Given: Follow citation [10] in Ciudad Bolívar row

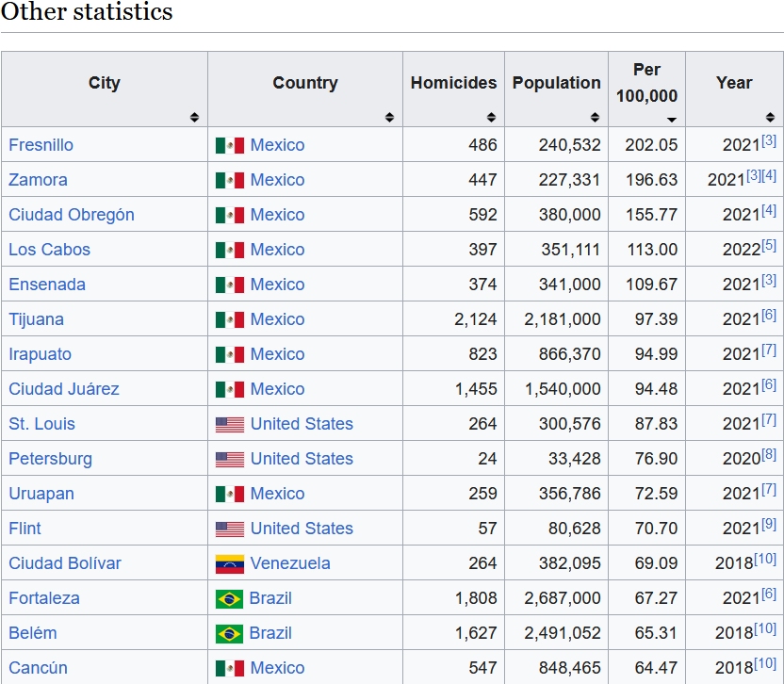Looking at the screenshot, I should click(x=765, y=560).
